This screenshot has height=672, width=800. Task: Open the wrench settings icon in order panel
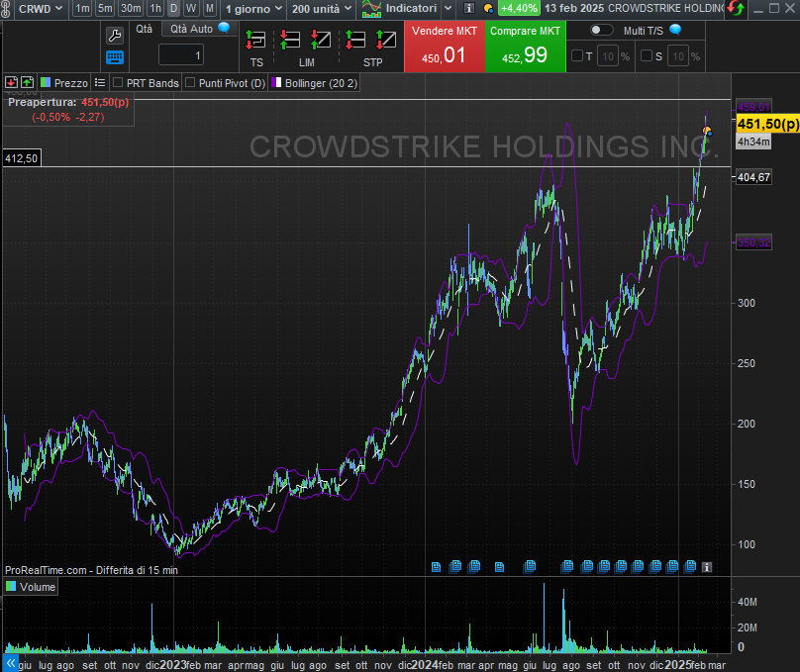click(115, 35)
